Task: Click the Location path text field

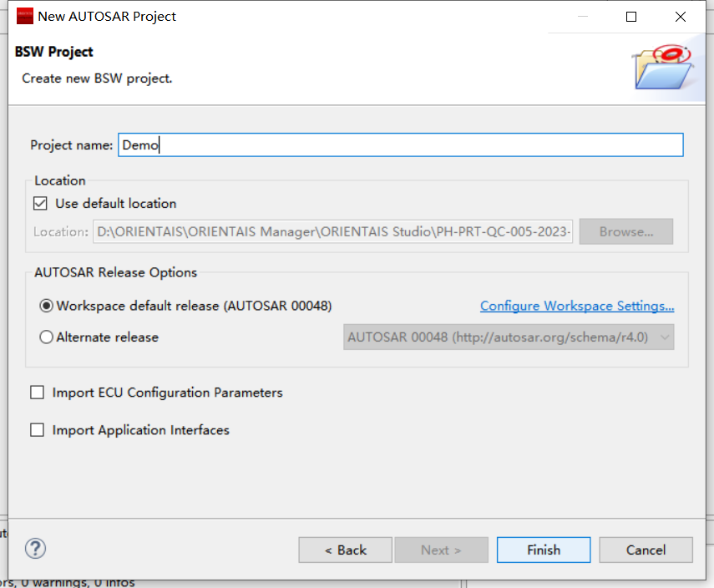Action: tap(333, 232)
